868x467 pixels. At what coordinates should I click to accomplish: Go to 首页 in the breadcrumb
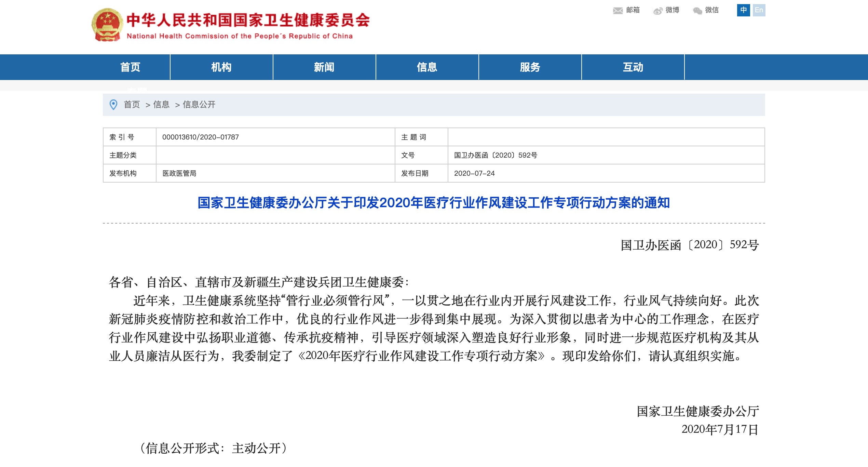point(132,105)
